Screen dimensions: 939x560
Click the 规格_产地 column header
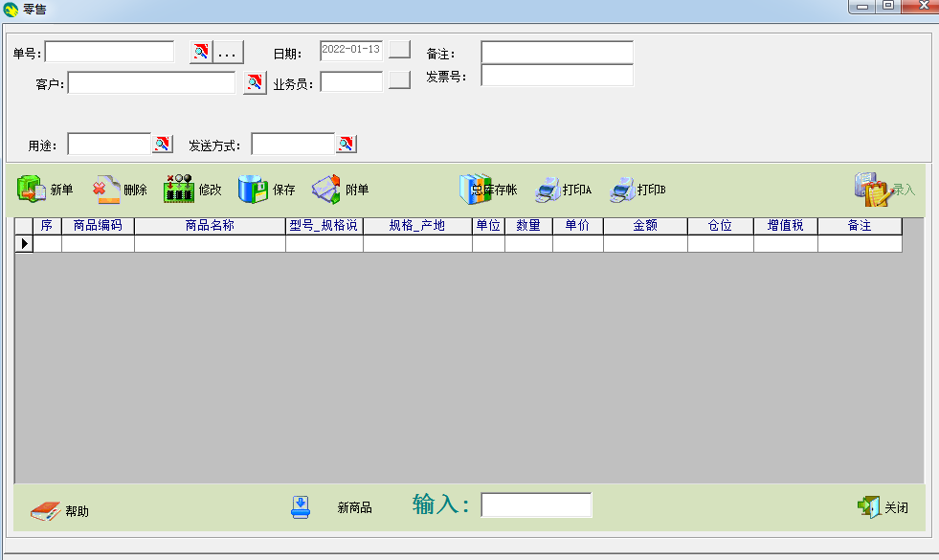click(417, 226)
